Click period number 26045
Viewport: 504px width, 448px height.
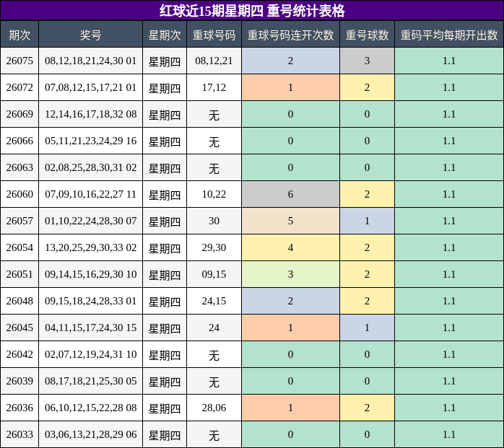pyautogui.click(x=19, y=328)
